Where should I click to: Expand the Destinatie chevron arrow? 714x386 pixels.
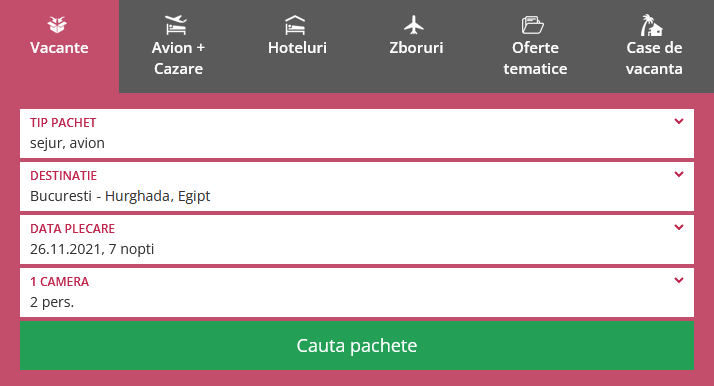click(679, 174)
